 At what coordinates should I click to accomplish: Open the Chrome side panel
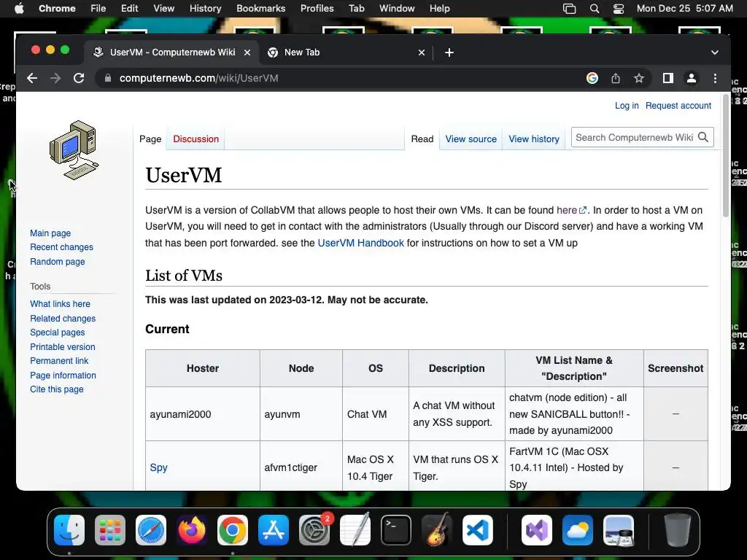coord(668,78)
